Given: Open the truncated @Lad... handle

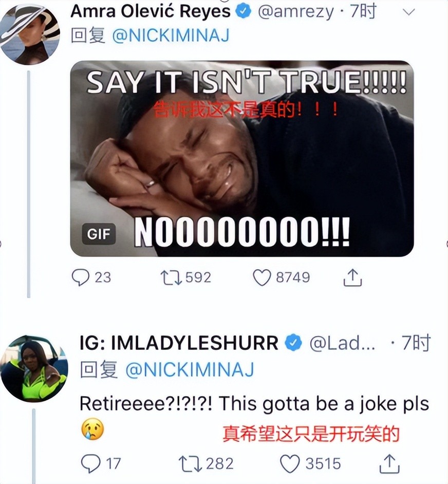Looking at the screenshot, I should 342,343.
